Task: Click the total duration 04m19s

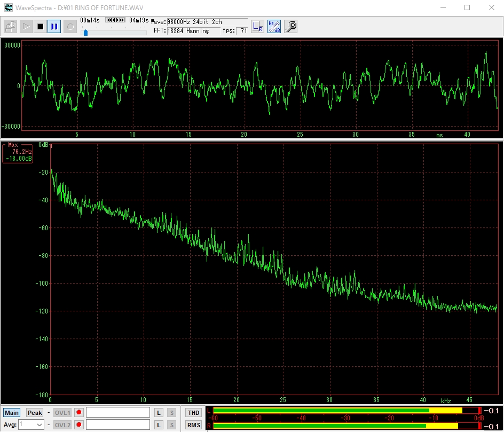Action: coord(139,20)
